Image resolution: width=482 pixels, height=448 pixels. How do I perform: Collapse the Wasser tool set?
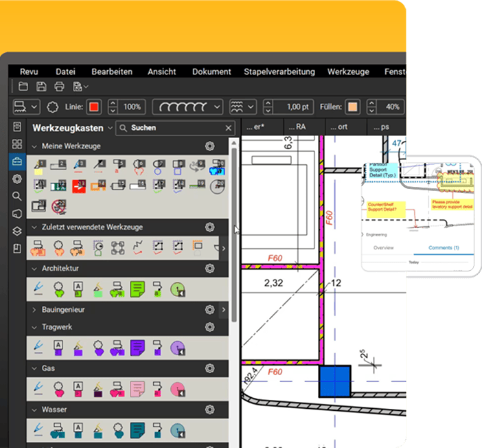[34, 410]
